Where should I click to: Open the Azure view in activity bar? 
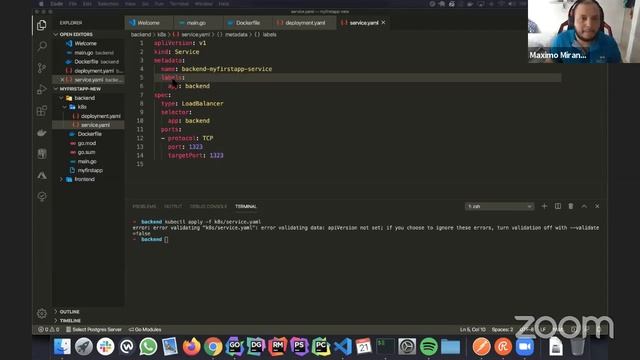pyautogui.click(x=42, y=176)
